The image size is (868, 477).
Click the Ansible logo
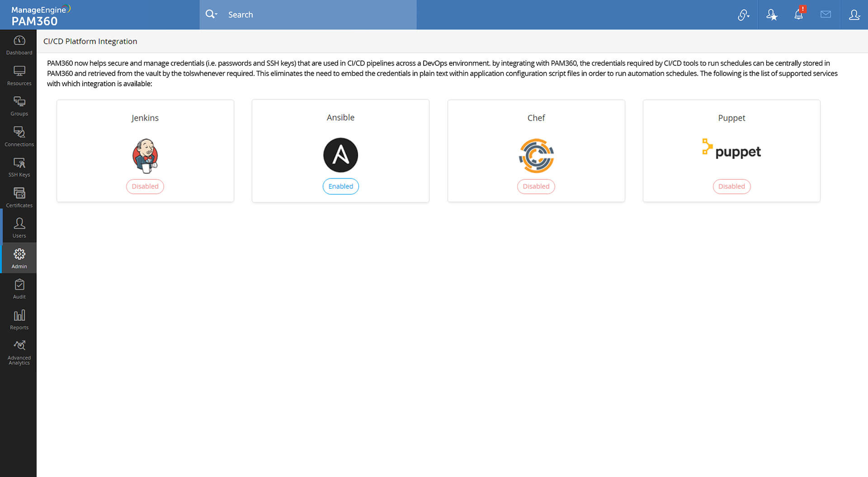[340, 155]
